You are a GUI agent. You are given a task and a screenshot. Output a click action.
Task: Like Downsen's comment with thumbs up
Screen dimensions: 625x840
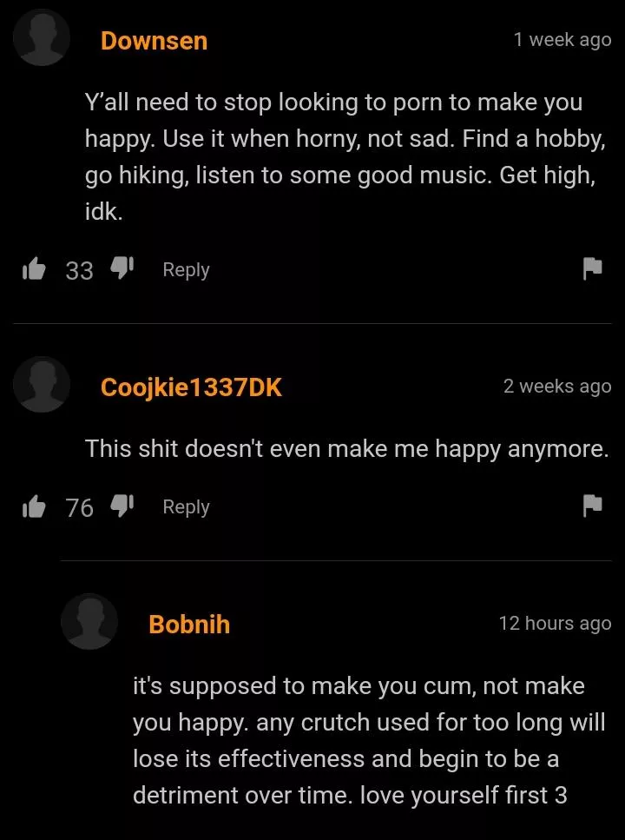[x=34, y=269]
